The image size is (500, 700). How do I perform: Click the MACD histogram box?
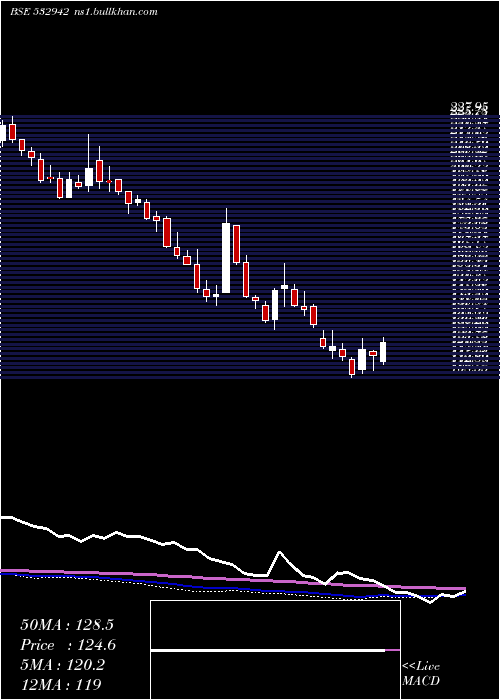tap(275, 650)
